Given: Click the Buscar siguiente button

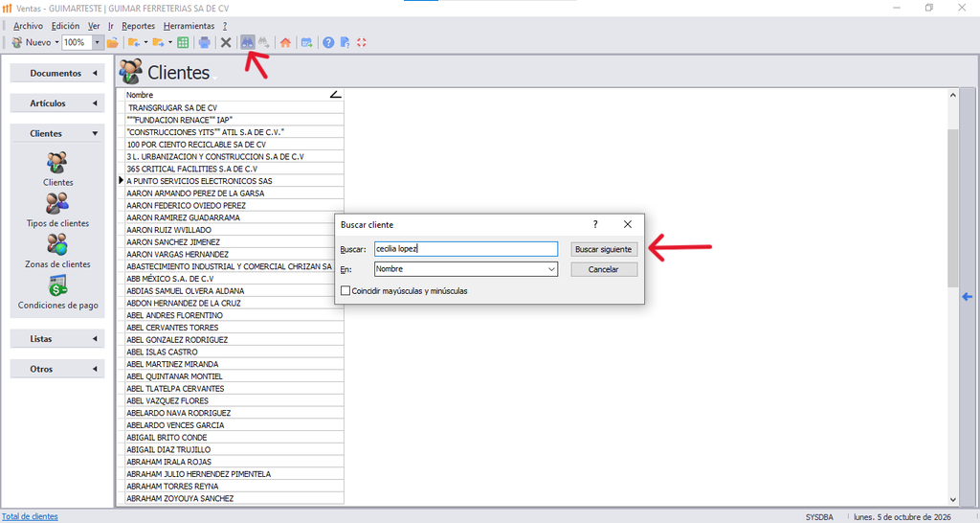Looking at the screenshot, I should coord(604,249).
